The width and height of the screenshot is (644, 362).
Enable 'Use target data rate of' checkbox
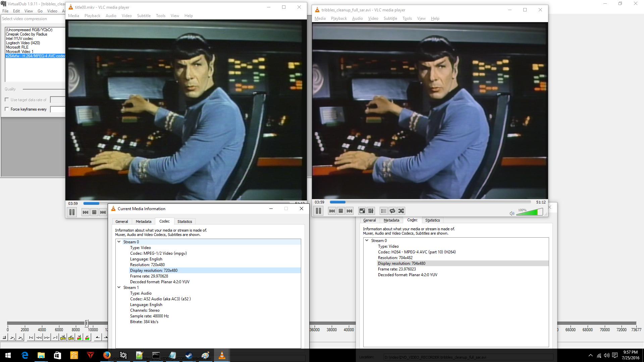(7, 100)
